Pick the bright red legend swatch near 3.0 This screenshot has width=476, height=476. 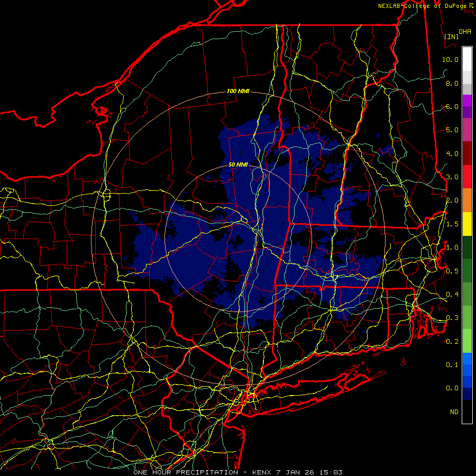coord(467,177)
